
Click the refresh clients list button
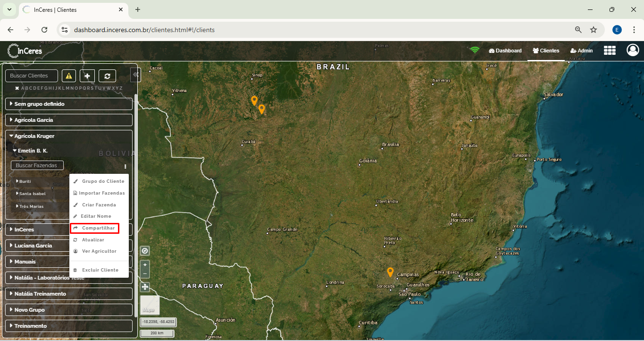108,76
